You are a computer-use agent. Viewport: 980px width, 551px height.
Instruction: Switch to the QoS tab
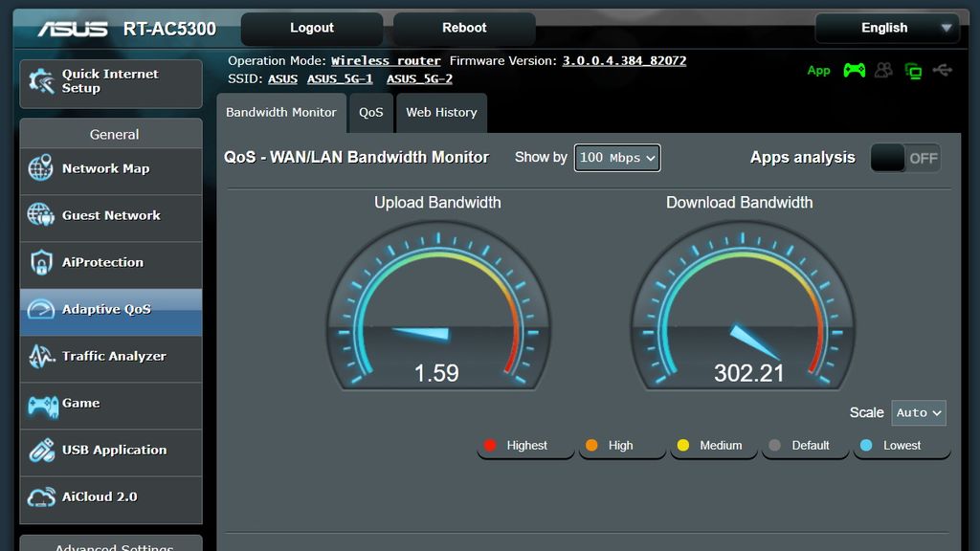370,113
